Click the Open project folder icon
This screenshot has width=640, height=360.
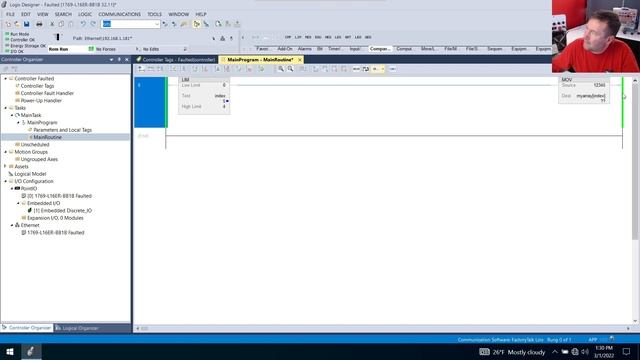tap(17, 24)
